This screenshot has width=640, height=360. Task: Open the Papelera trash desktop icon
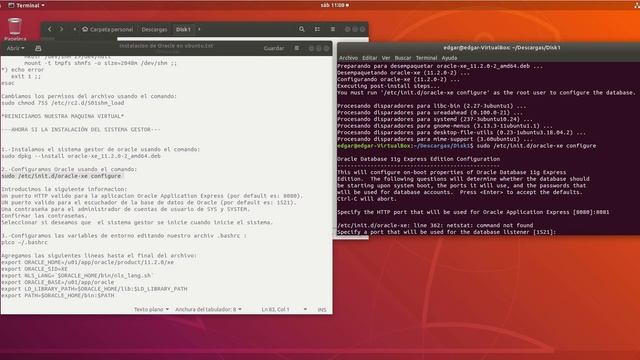(x=15, y=29)
